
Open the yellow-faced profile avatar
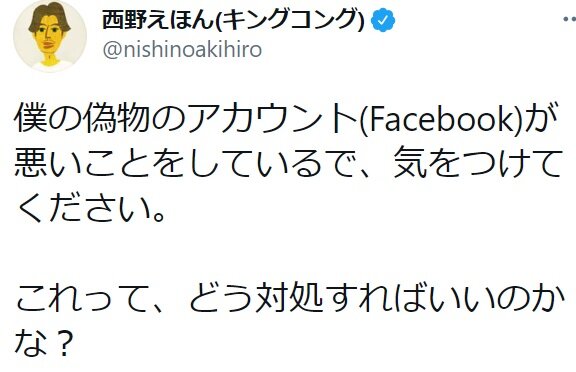50,36
